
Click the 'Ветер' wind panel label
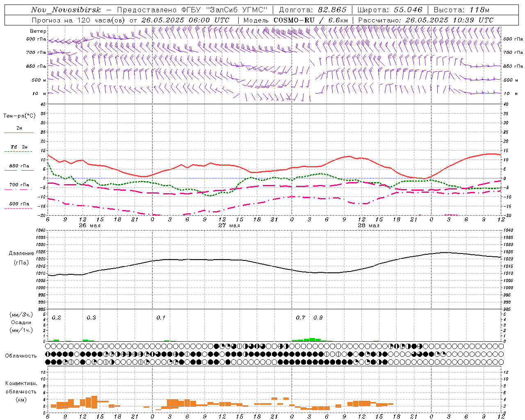(38, 31)
